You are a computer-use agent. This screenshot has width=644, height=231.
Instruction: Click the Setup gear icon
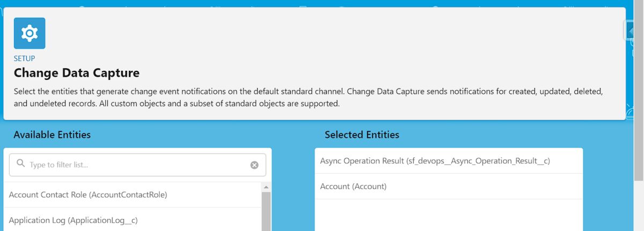pyautogui.click(x=30, y=33)
